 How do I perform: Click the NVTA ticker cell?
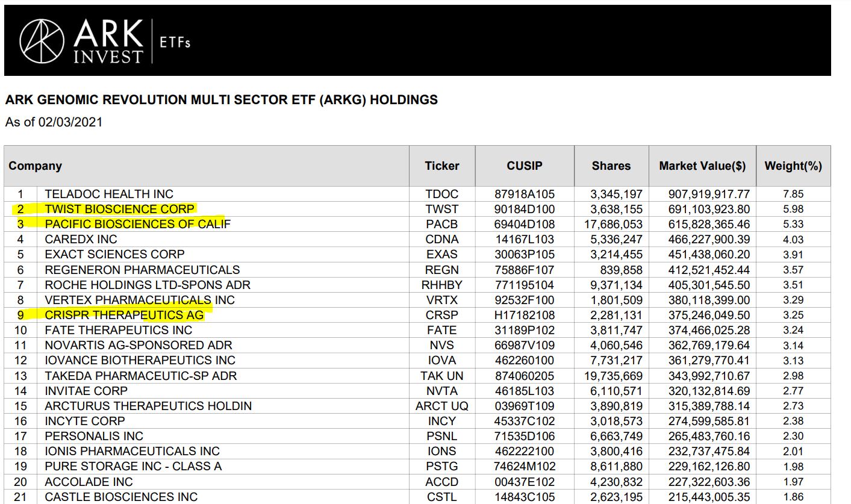tap(442, 391)
